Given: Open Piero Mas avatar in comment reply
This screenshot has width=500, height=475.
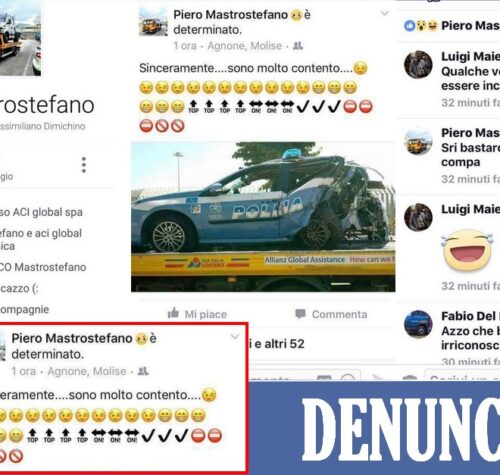Looking at the screenshot, I should click(x=418, y=142).
